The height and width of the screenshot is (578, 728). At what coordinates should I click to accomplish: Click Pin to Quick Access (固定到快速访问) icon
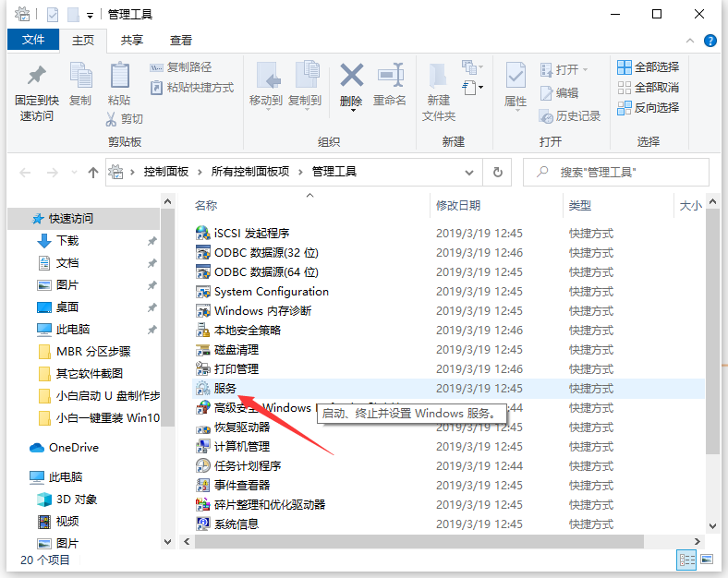(36, 76)
